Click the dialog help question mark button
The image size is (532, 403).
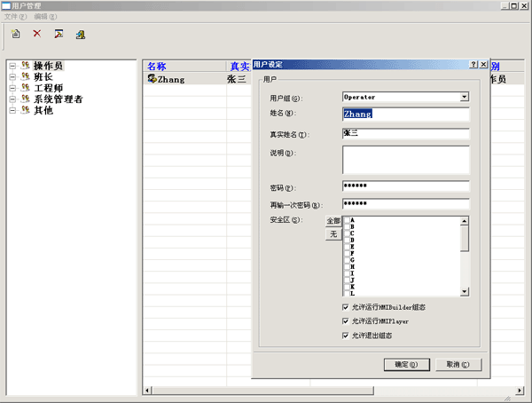click(473, 65)
